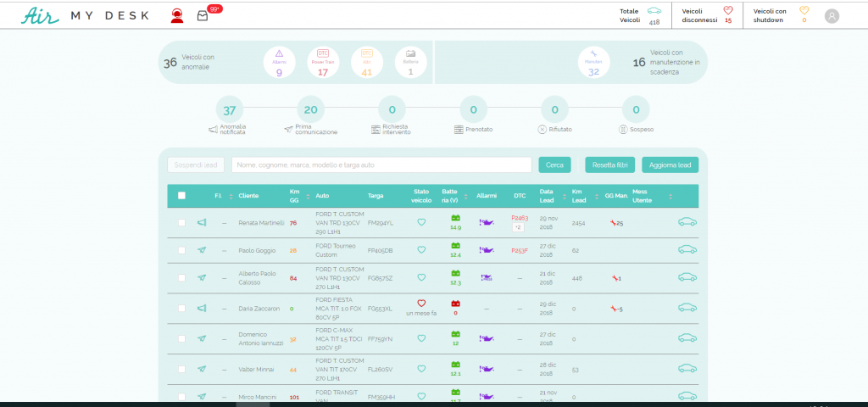The image size is (868, 407).
Task: Open car details for Paolo Goggio
Action: pos(687,249)
